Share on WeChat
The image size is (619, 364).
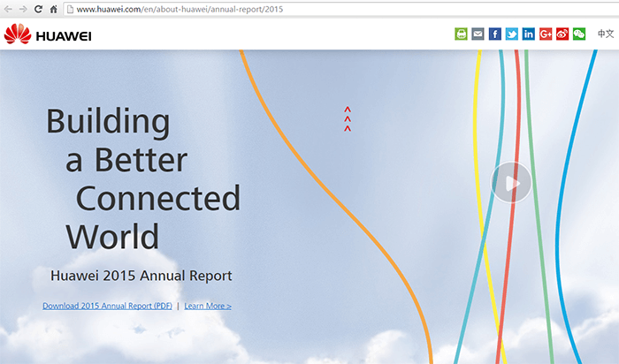[579, 34]
